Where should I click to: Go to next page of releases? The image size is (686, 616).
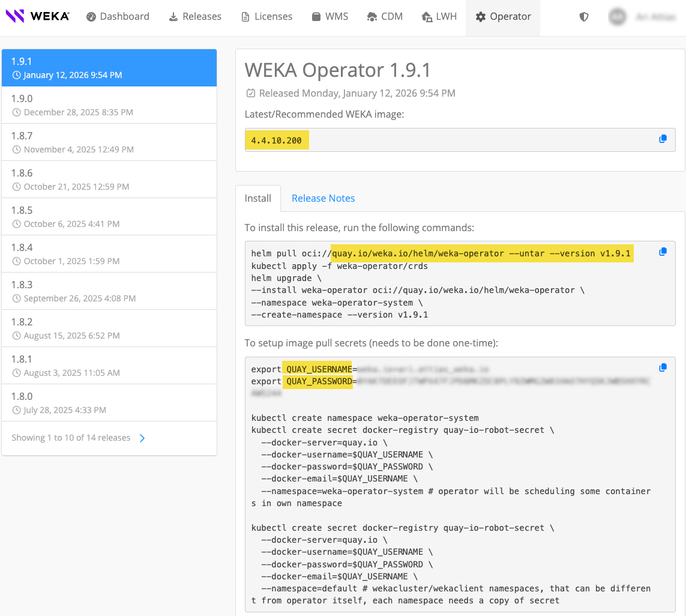pyautogui.click(x=142, y=438)
